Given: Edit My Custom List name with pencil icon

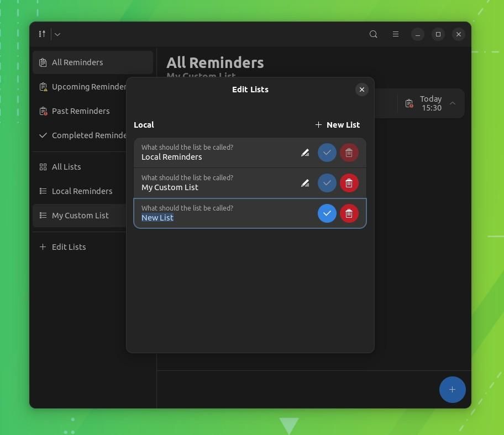Looking at the screenshot, I should (305, 183).
